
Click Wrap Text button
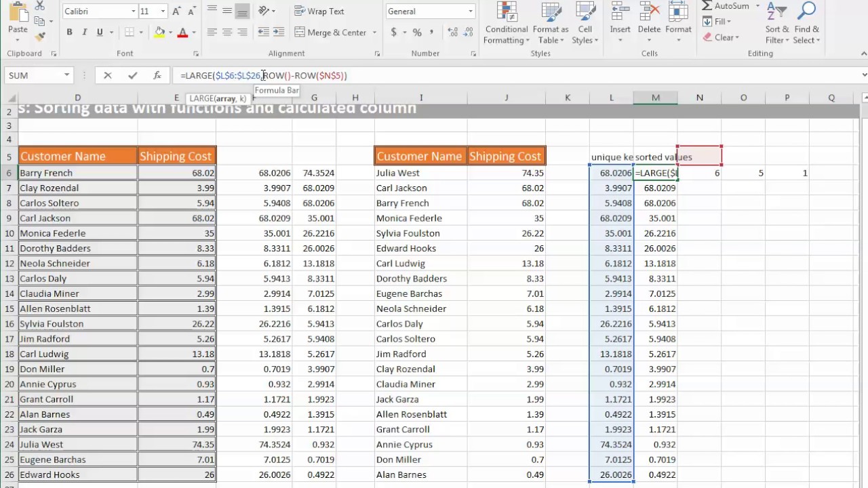[319, 12]
